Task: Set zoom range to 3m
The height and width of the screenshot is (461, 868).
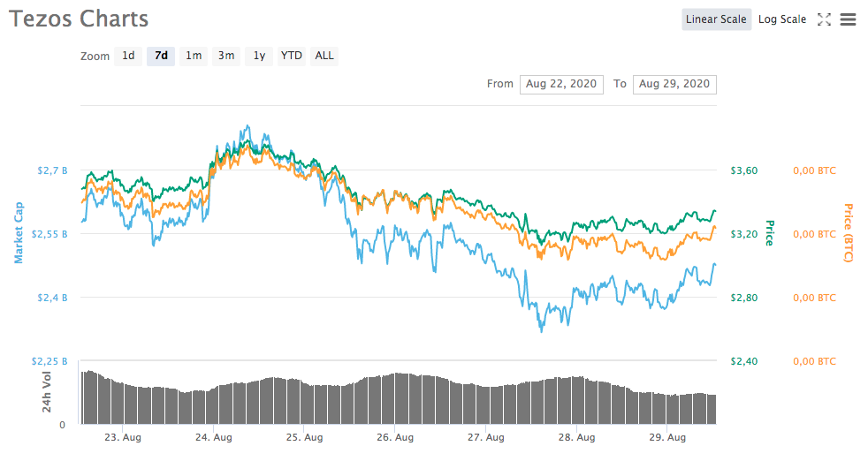Action: point(226,56)
